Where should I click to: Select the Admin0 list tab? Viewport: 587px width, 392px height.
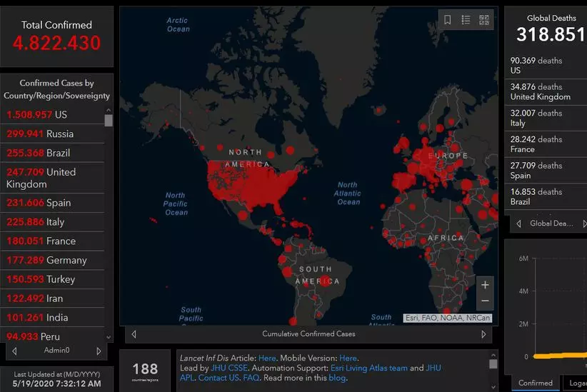[57, 351]
